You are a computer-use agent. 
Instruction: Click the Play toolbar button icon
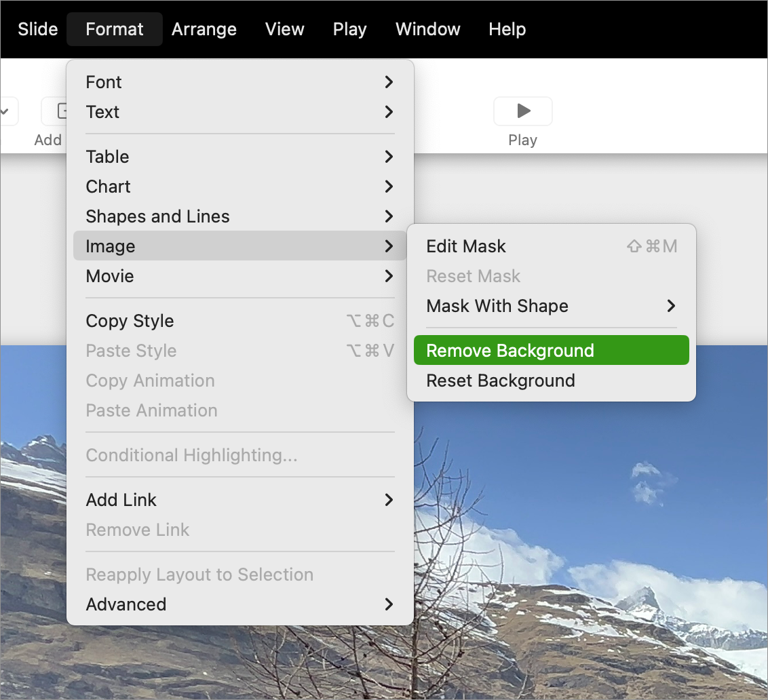coord(523,111)
